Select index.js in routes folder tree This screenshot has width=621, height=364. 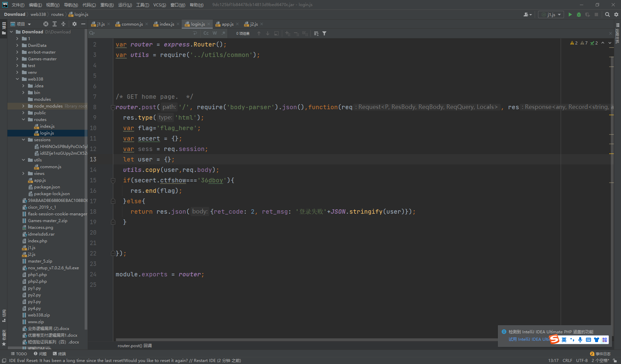point(47,126)
